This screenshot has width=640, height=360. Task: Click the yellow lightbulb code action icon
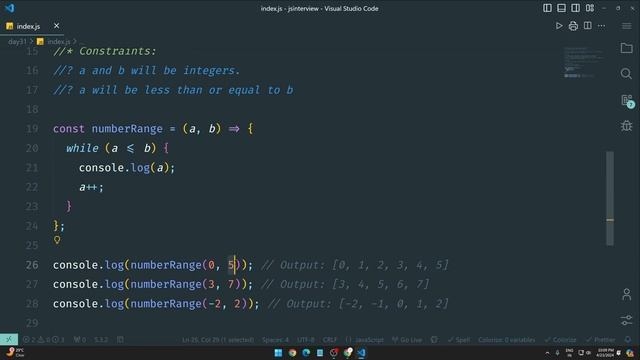57,240
